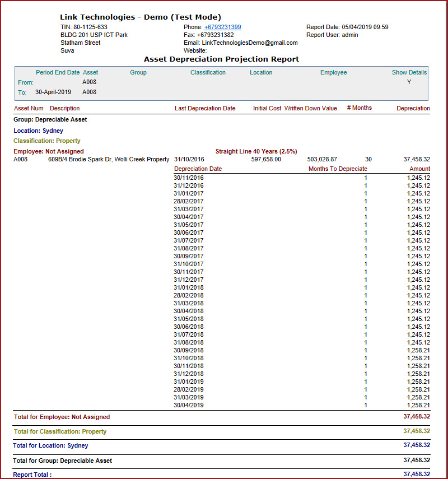Click the Written Down Value column header
The width and height of the screenshot is (448, 479).
311,108
